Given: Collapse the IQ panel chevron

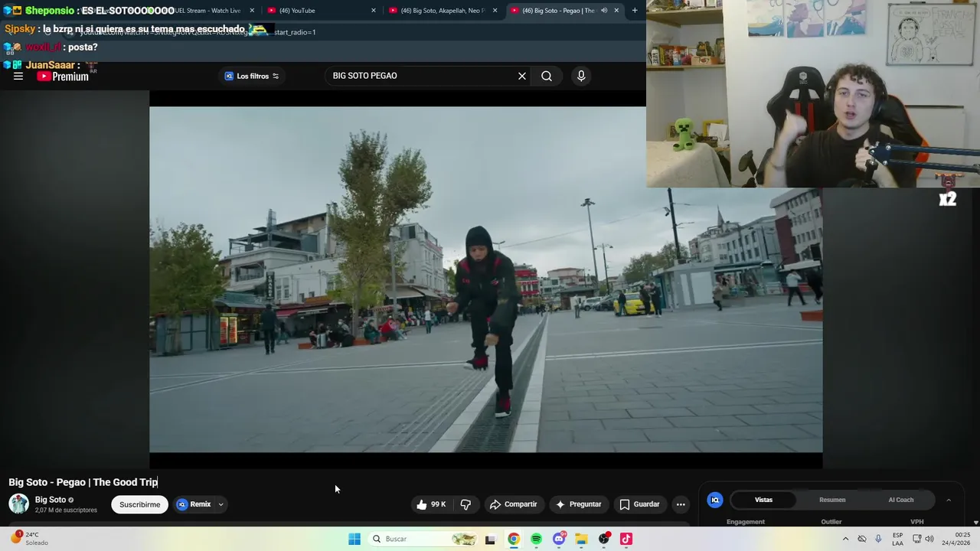Looking at the screenshot, I should [x=949, y=500].
